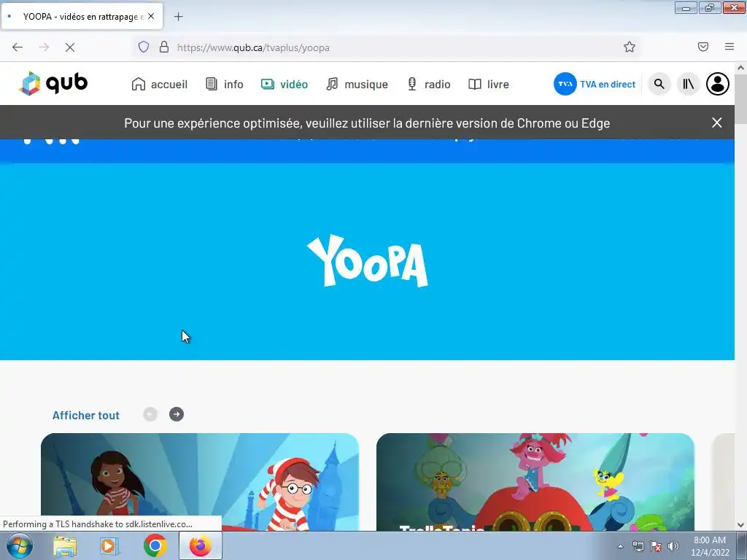The height and width of the screenshot is (560, 747).
Task: Click the carousel next arrow
Action: tap(177, 414)
